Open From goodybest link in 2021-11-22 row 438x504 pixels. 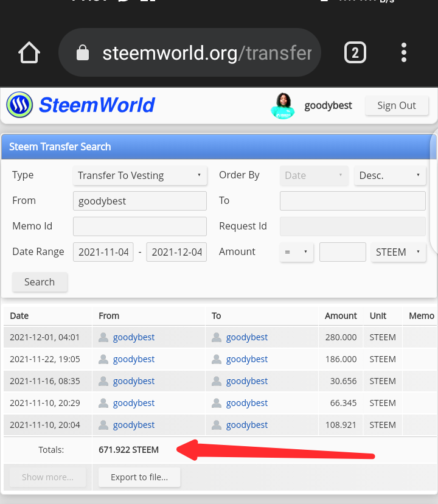click(x=134, y=359)
